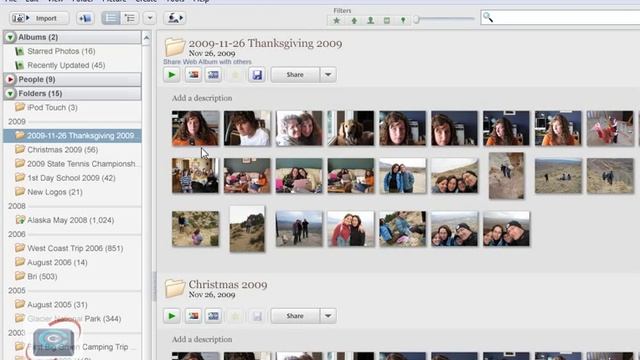The width and height of the screenshot is (640, 360).
Task: Create photo collage for Thanksgiving 2009
Action: tap(193, 75)
